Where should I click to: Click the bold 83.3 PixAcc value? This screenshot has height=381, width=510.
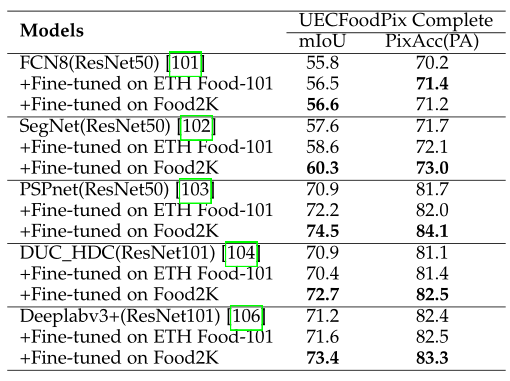[432, 358]
